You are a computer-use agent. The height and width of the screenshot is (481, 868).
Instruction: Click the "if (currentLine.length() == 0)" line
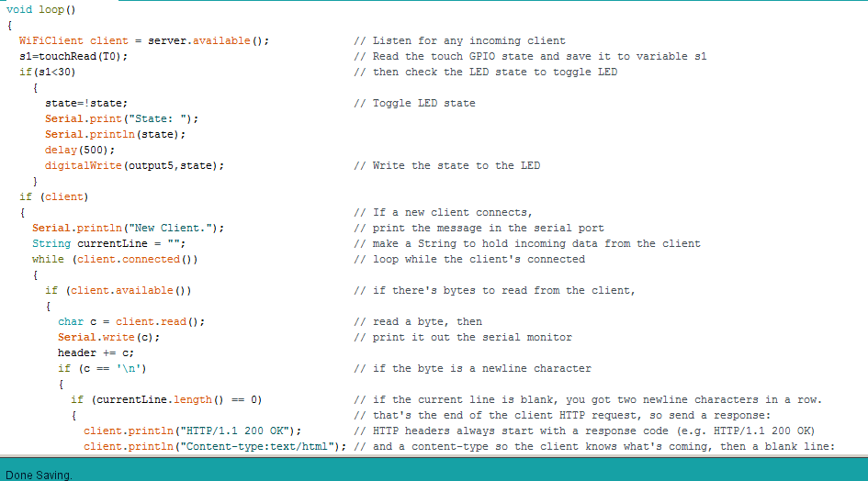166,399
